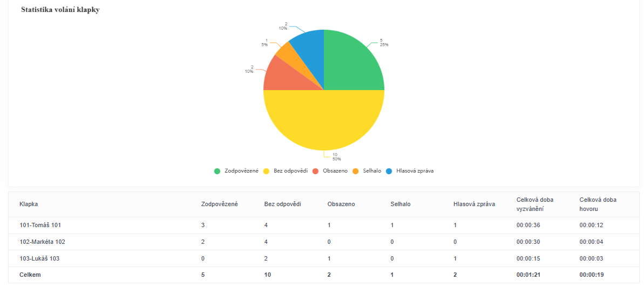Screen dimensions: 644x287
Task: Toggle the Bez odpovědi legend entry
Action: [285, 171]
